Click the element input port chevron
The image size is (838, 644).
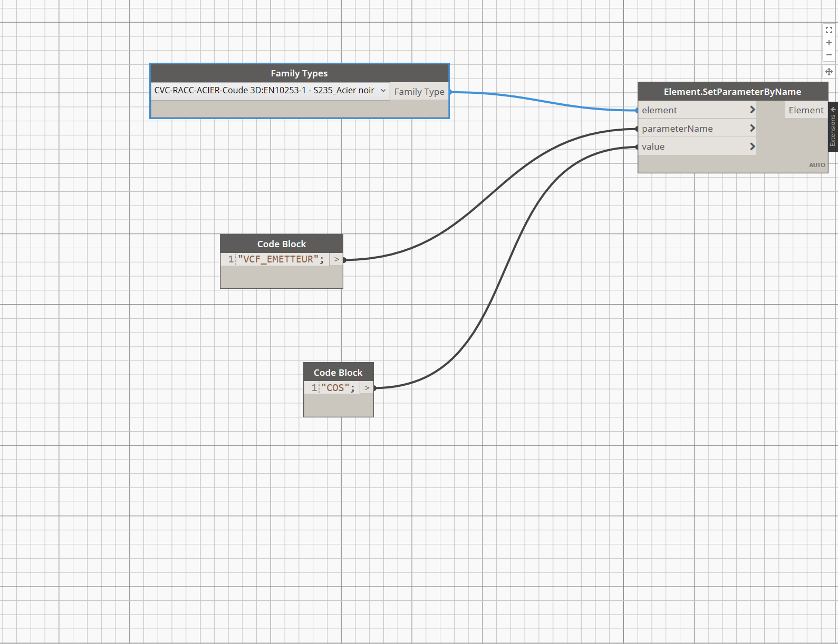point(752,110)
